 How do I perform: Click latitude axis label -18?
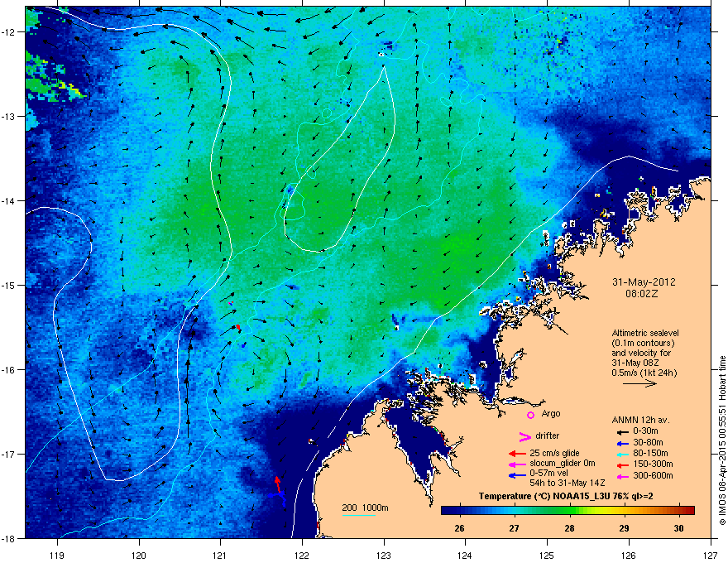click(8, 538)
